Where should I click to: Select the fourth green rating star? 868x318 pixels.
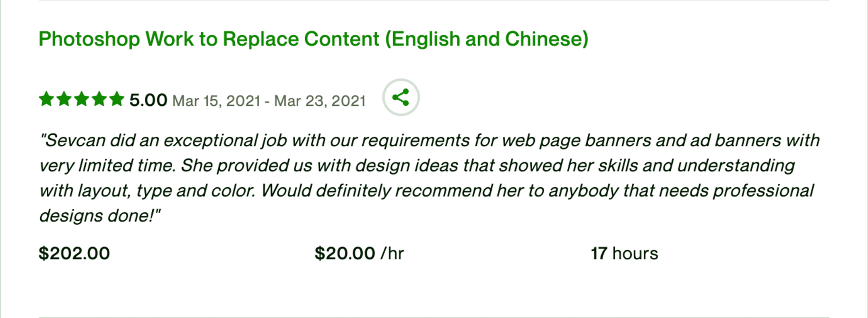coord(99,99)
